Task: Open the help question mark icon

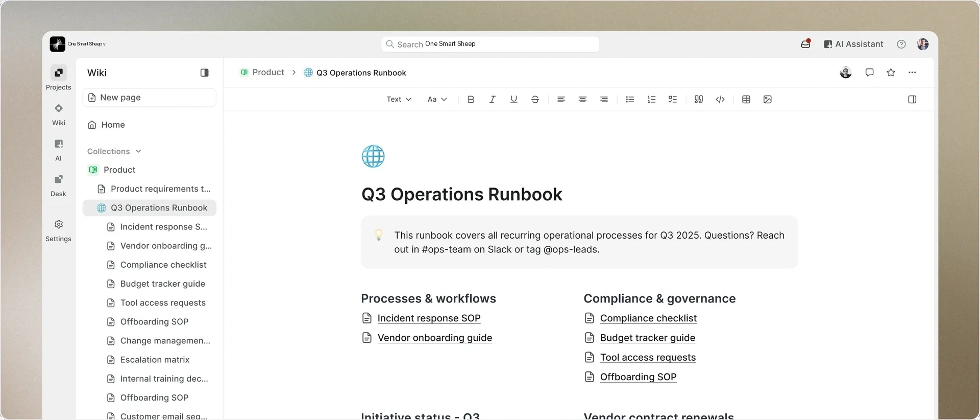Action: click(x=901, y=44)
